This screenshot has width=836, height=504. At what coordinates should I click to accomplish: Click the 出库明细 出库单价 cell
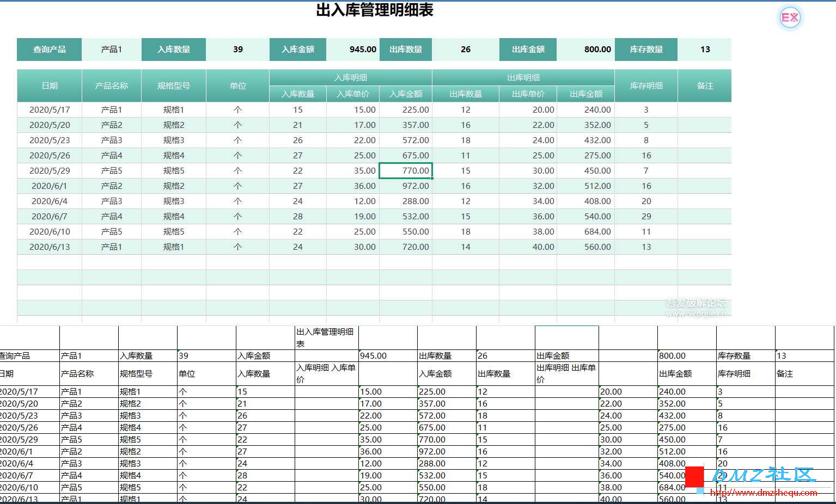click(566, 373)
